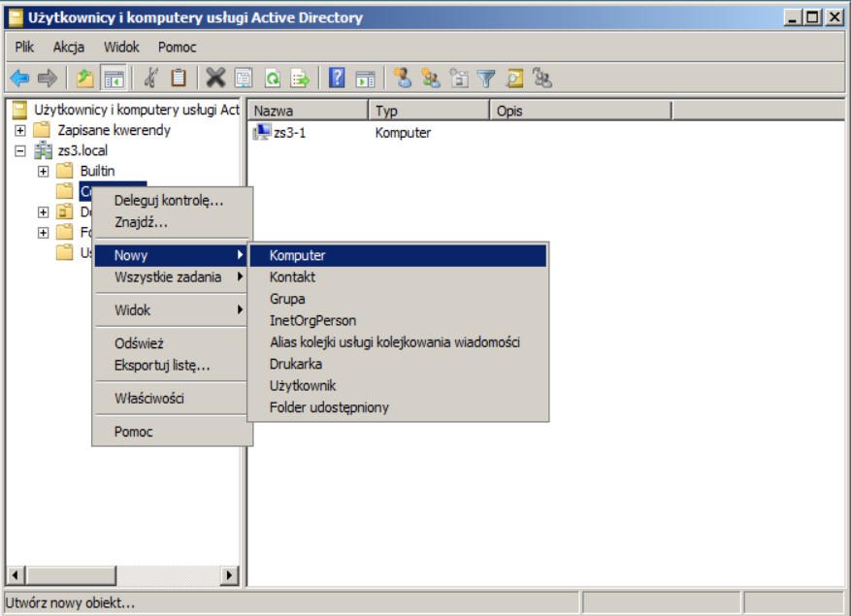Expand the Builtin folder node

(43, 172)
